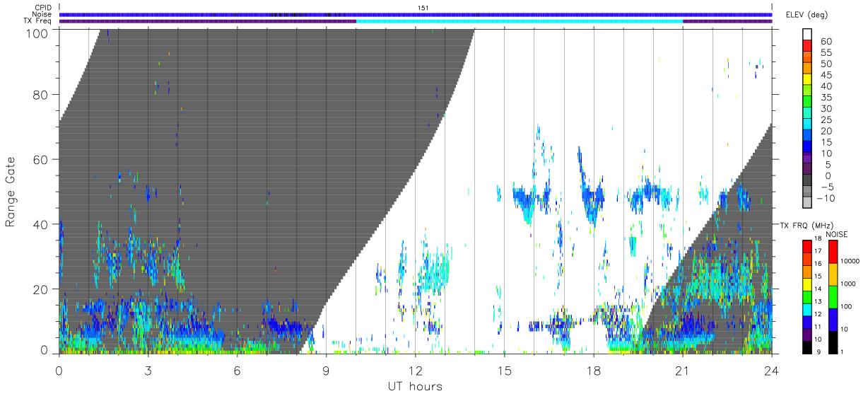Click the CPID label at top left

click(x=44, y=8)
